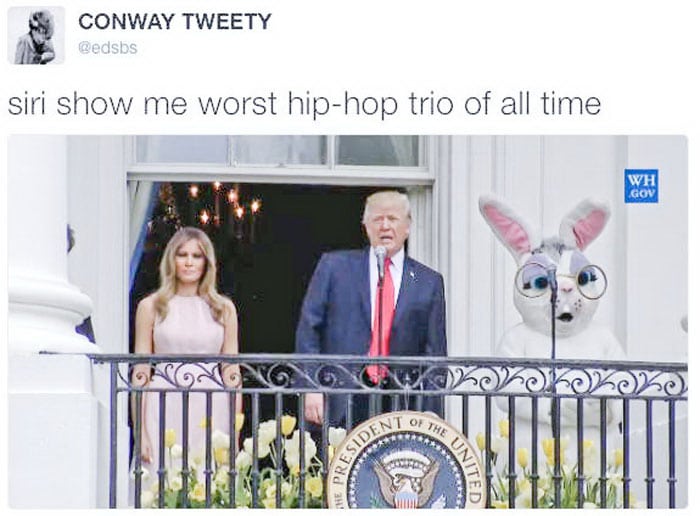
Task: Open the CONWAY TWEETY display name link
Action: click(x=175, y=21)
